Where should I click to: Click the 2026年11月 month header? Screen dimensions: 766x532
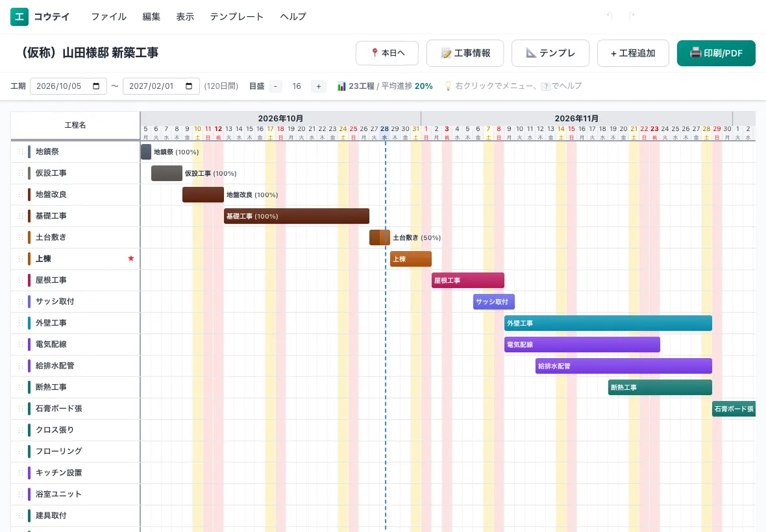576,118
